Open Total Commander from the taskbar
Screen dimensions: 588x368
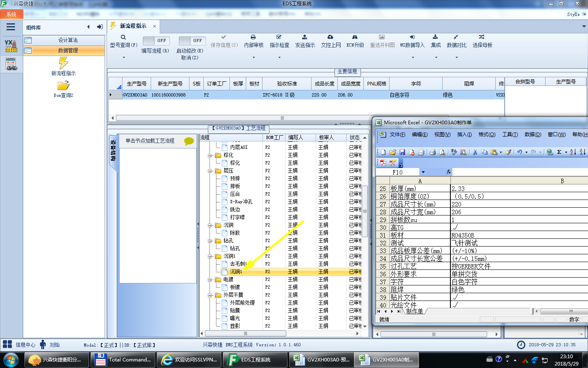click(122, 360)
